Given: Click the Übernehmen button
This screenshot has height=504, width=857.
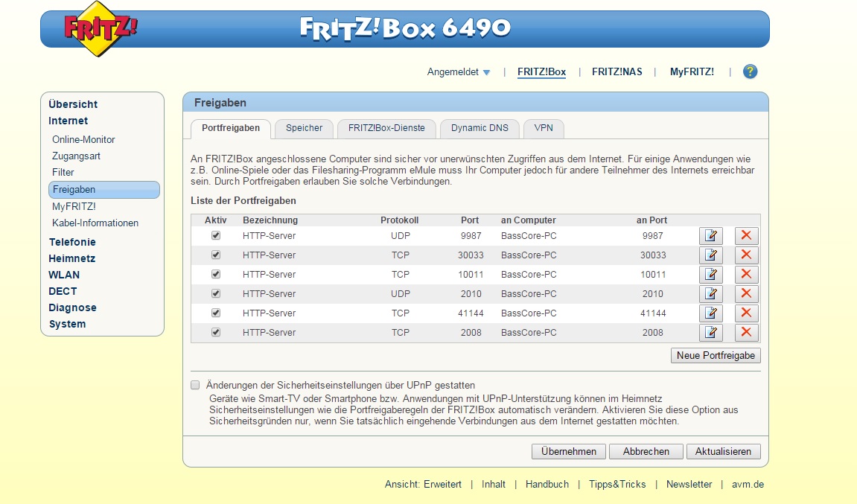Looking at the screenshot, I should (568, 452).
